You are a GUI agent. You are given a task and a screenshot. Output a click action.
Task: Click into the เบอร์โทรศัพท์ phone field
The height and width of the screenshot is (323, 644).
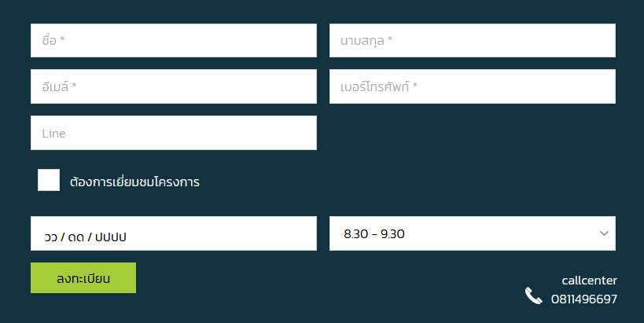[473, 86]
